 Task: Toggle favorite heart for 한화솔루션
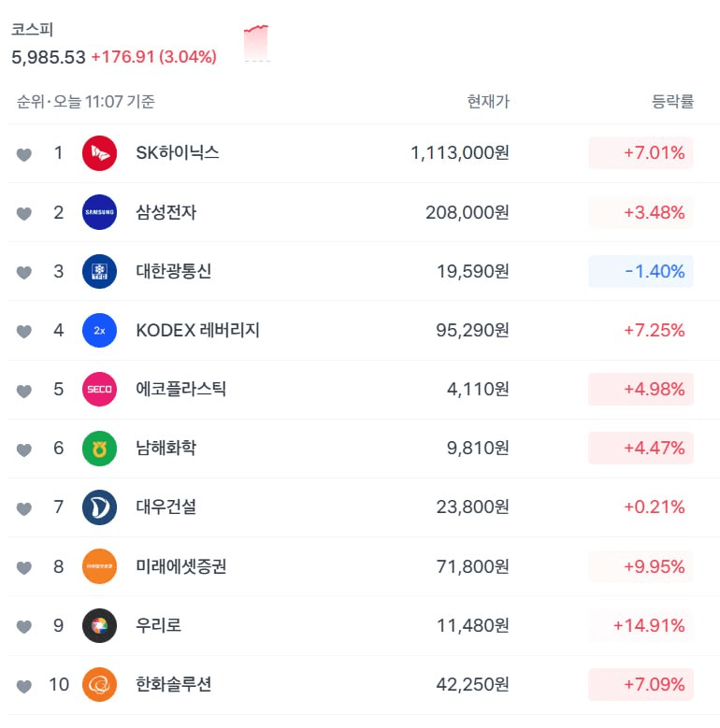24,685
